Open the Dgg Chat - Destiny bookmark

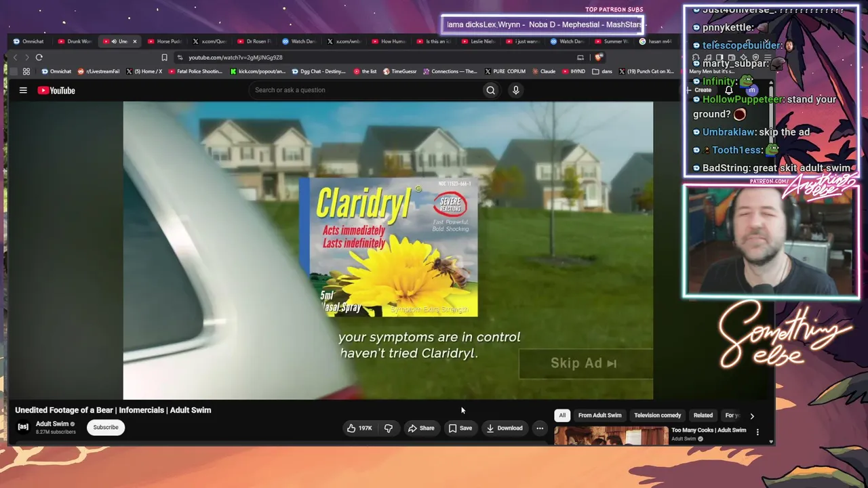(319, 71)
